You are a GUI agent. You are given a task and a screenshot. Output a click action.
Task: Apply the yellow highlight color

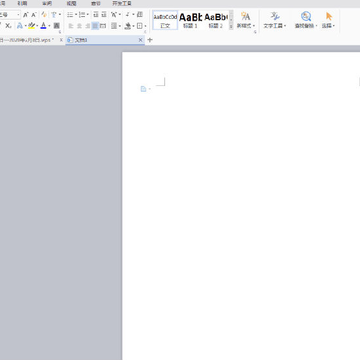click(32, 26)
